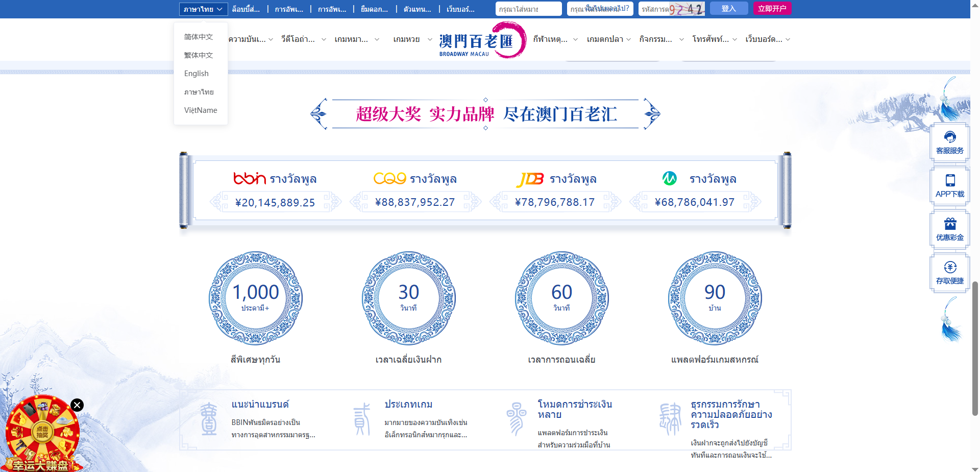Open 存取便捷 deposit sidebar icon
This screenshot has height=472, width=980.
(950, 273)
